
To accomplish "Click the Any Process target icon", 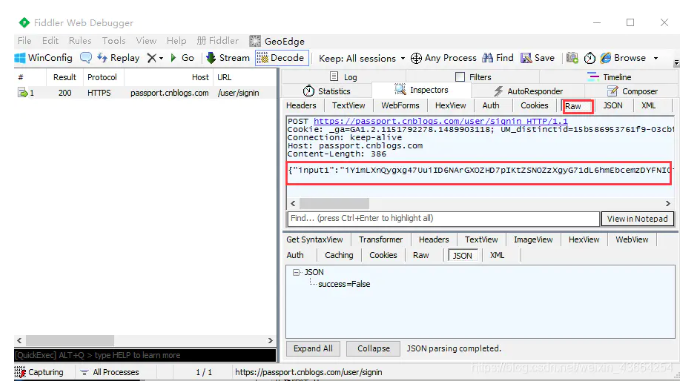I will tap(416, 58).
